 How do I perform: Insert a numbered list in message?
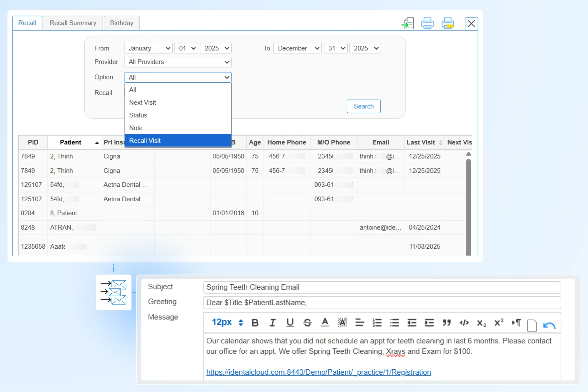click(x=377, y=323)
